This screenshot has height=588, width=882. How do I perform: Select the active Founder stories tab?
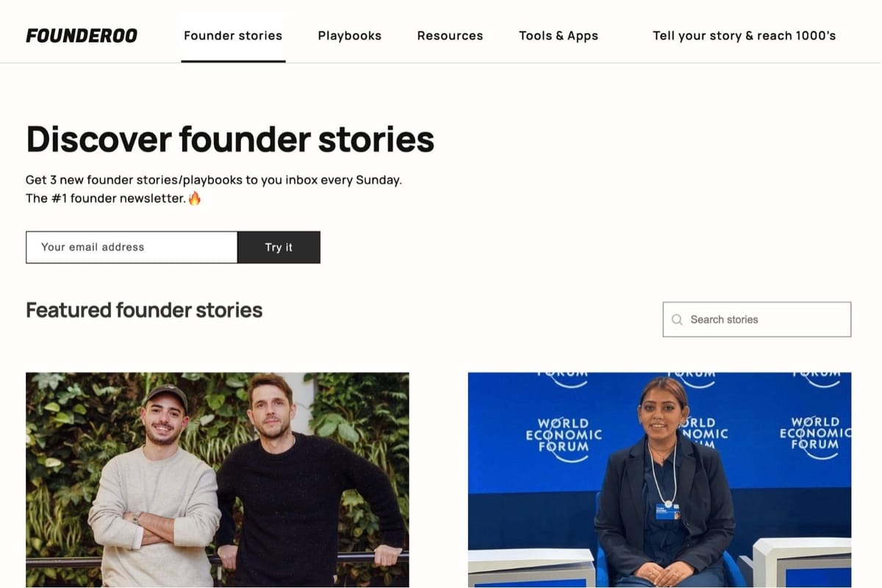point(233,35)
